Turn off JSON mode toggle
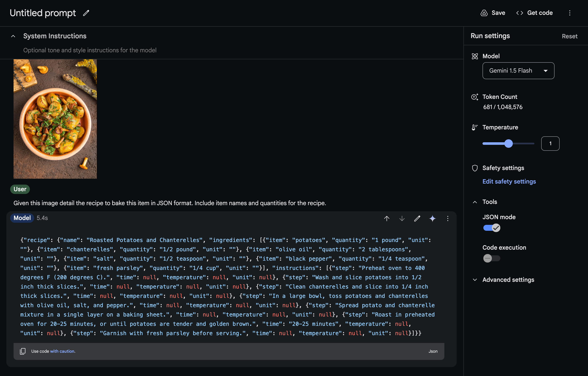The height and width of the screenshot is (376, 588). pyautogui.click(x=491, y=228)
